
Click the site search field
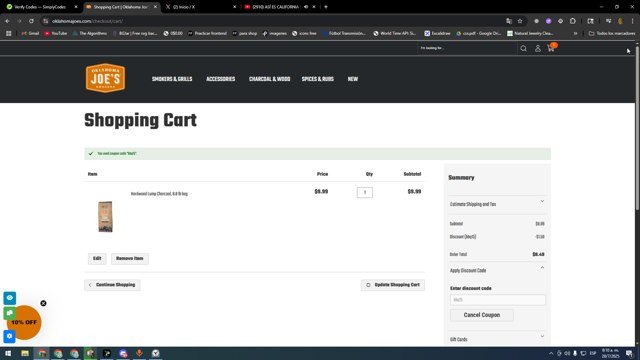click(x=467, y=48)
